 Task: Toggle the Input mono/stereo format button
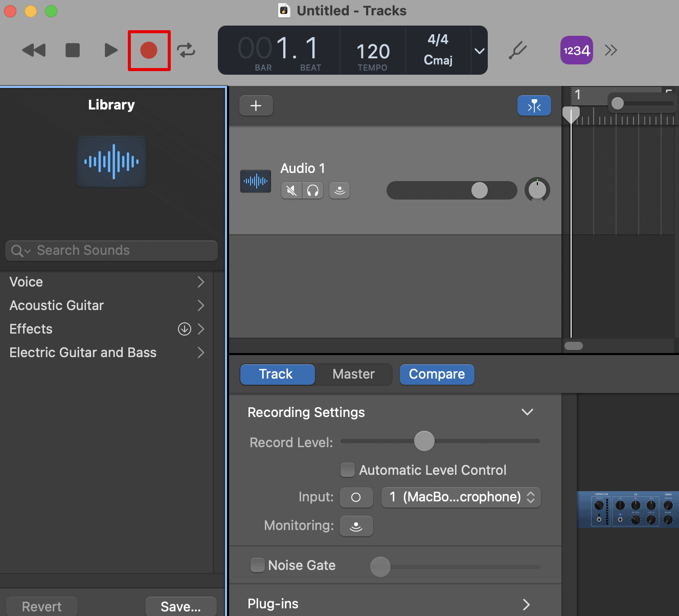tap(356, 497)
